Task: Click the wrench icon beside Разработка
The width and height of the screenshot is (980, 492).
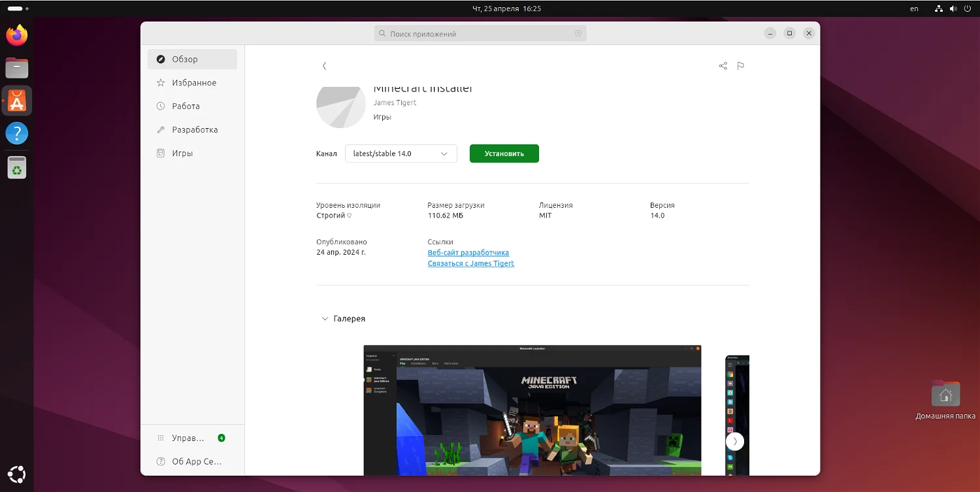Action: point(161,130)
